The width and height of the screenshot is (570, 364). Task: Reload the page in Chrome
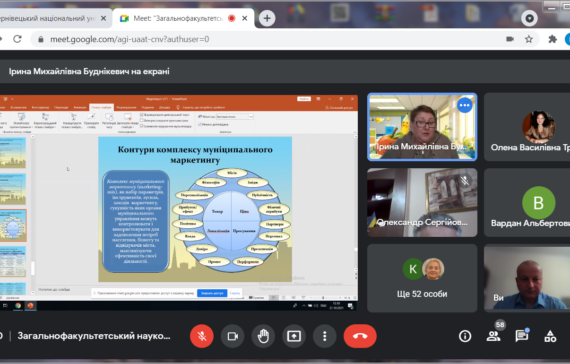tap(17, 39)
